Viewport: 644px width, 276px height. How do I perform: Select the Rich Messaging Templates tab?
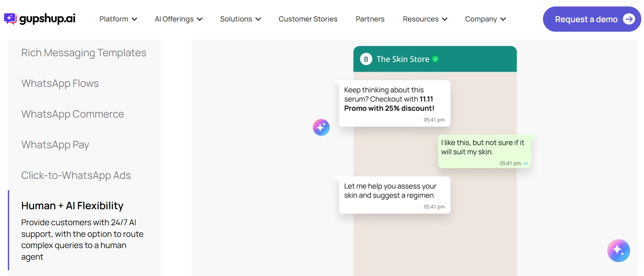84,53
